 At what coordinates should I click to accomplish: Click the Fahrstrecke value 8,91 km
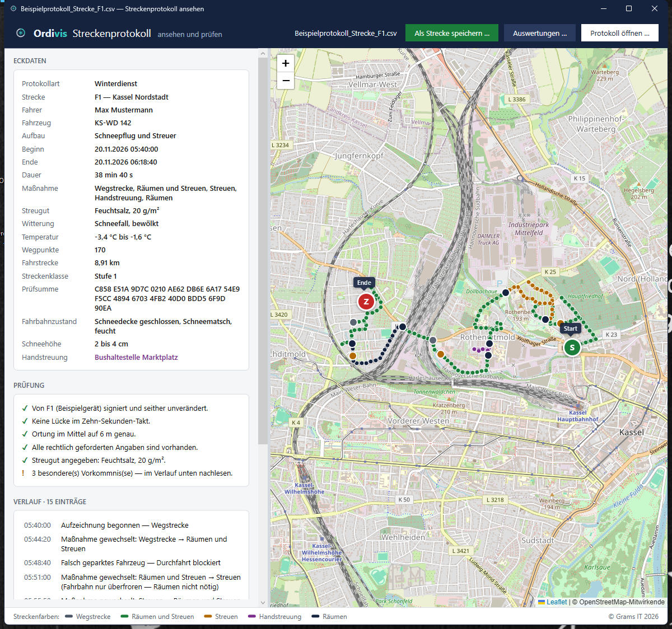[107, 263]
